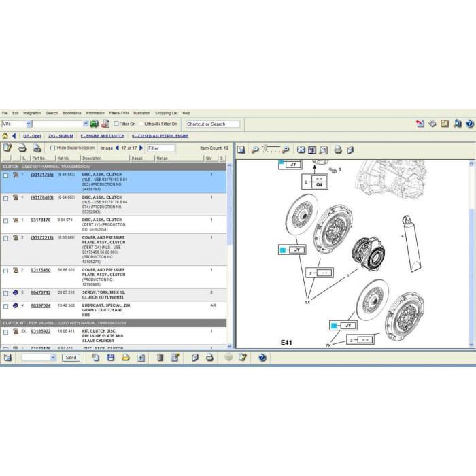The width and height of the screenshot is (476, 476).
Task: Click the blue documents icon in top-right toolbar
Action: point(458,124)
